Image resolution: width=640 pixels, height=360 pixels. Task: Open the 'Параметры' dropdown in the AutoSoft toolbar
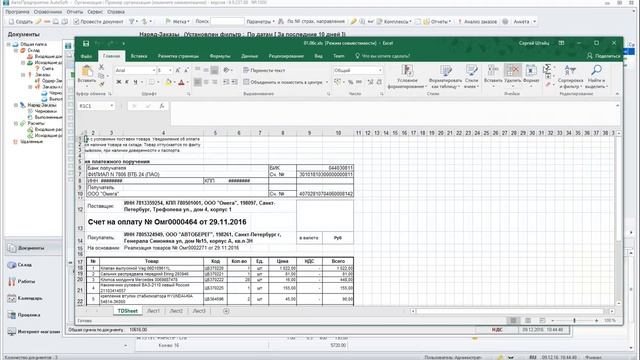[261, 22]
